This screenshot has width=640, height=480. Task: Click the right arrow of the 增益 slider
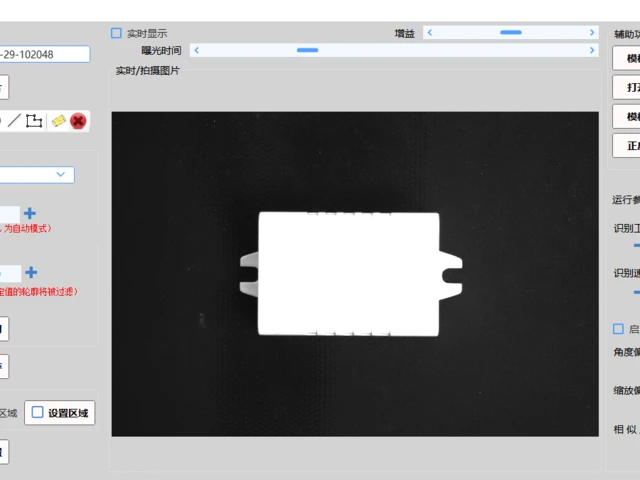click(x=592, y=33)
